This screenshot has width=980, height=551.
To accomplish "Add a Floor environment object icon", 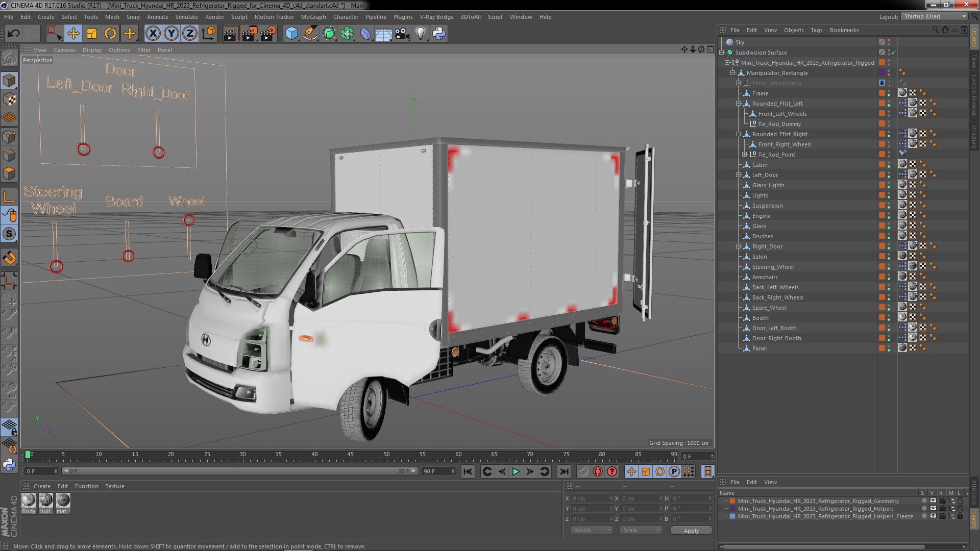I will 383,34.
